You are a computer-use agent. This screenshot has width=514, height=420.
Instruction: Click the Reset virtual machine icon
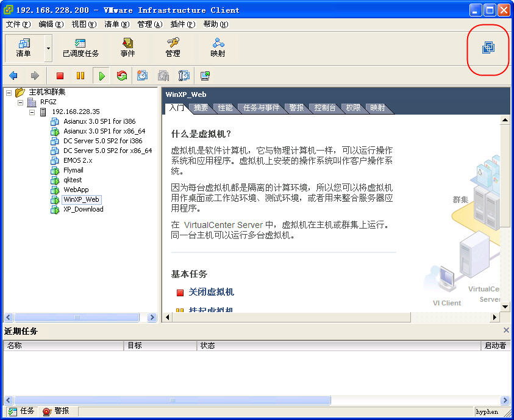122,76
